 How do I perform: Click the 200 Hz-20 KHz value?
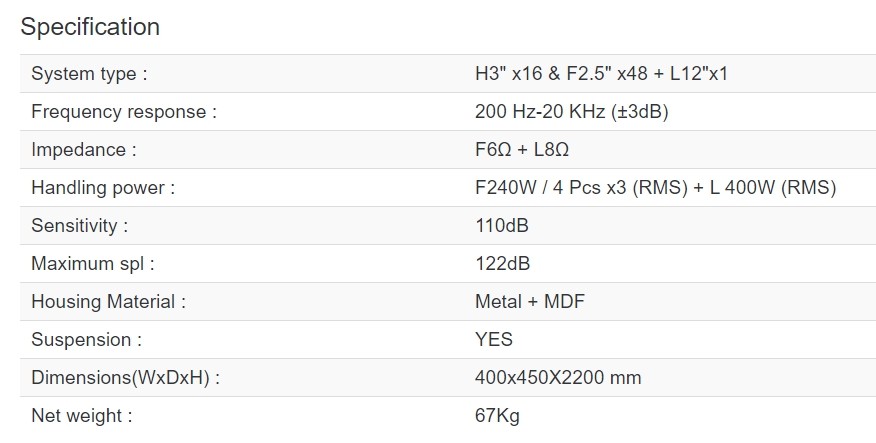coord(571,112)
